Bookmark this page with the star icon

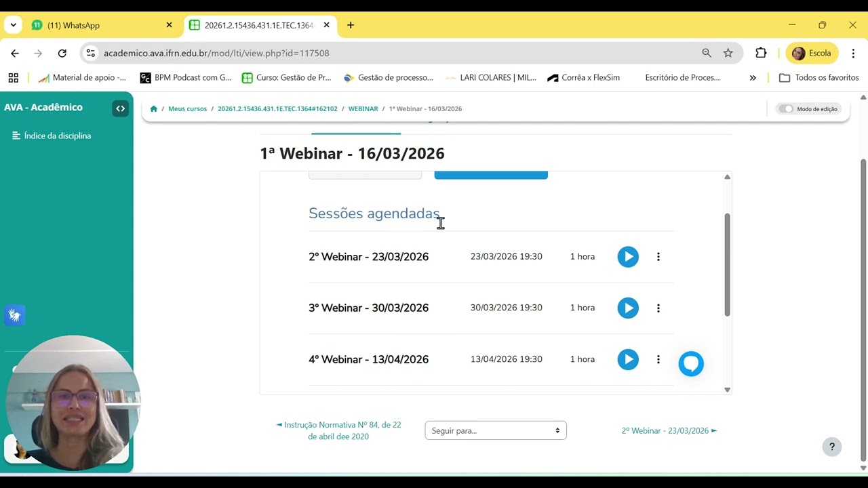(x=728, y=53)
